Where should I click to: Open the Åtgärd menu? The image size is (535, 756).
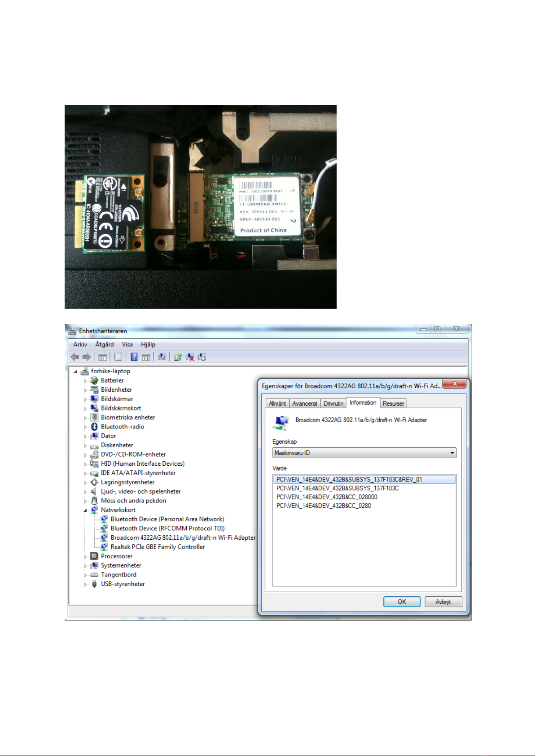105,345
